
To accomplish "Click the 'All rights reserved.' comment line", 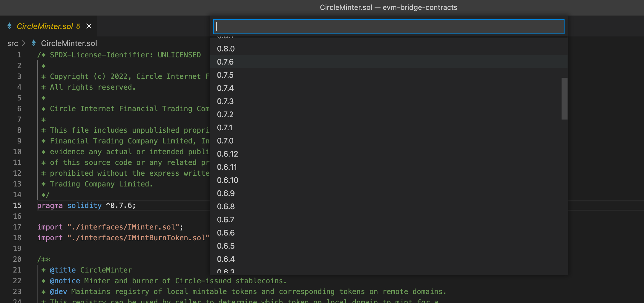I will click(88, 87).
